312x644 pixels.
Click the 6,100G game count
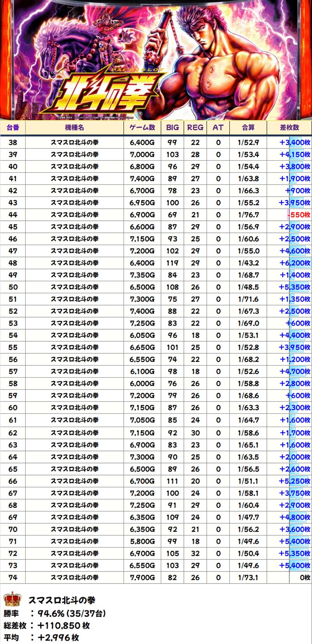(142, 372)
